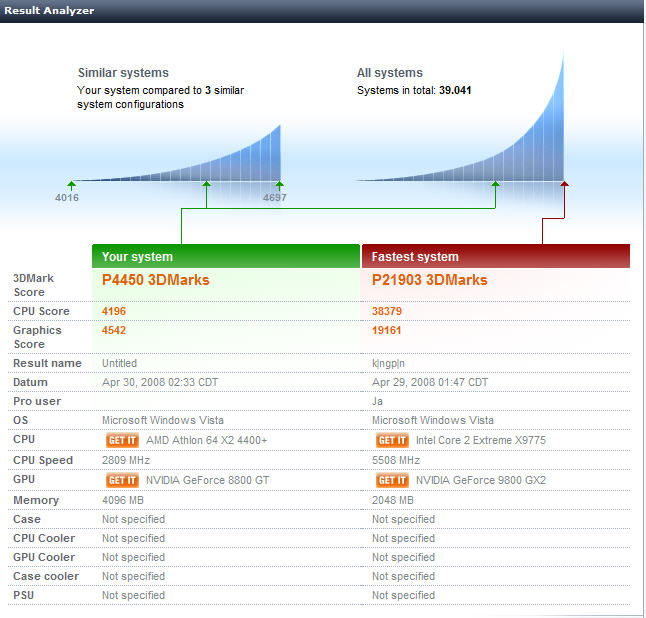The height and width of the screenshot is (618, 646).
Task: Click Intel Core 2 Extreme X9775 text
Action: [481, 440]
